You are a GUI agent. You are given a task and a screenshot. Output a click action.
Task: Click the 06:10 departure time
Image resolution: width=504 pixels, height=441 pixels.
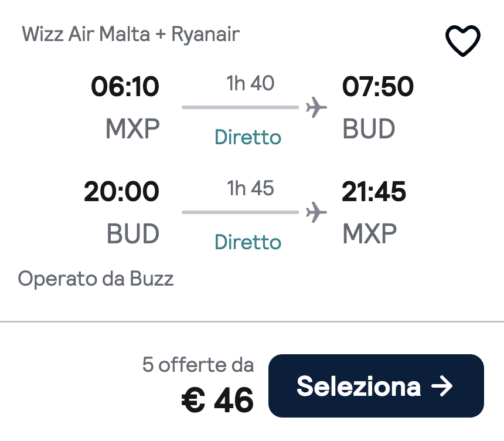click(125, 86)
